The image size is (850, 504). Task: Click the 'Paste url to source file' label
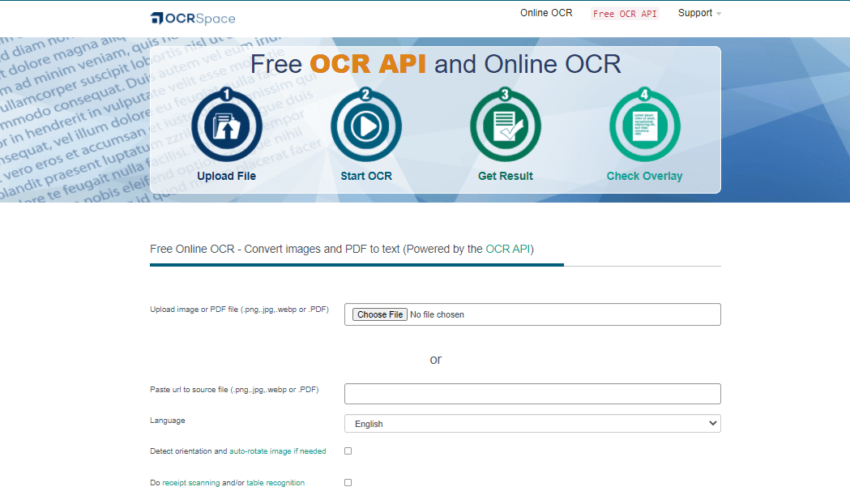234,389
